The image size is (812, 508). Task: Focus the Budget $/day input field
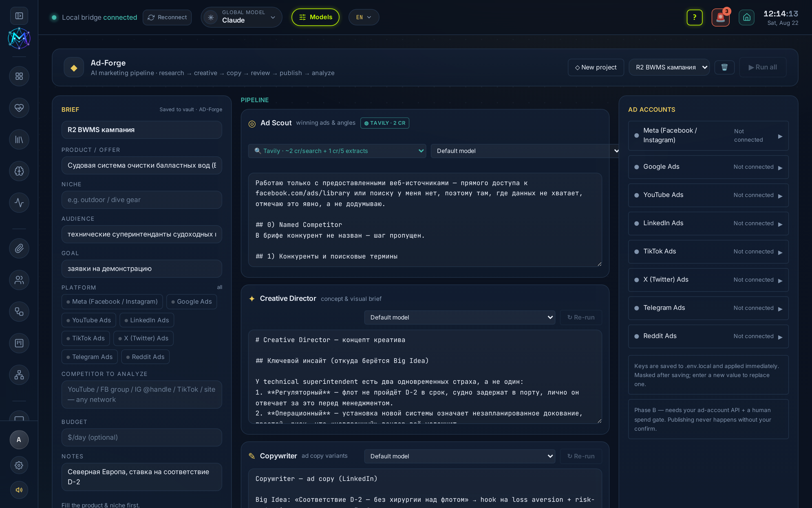[x=142, y=437]
